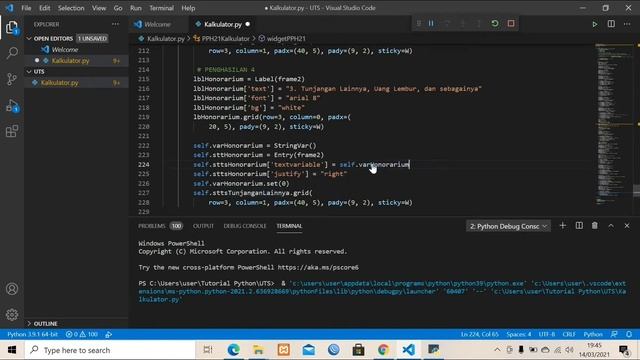This screenshot has width=640, height=360.
Task: Click widgetPPH21 breadcrumb
Action: [x=286, y=38]
